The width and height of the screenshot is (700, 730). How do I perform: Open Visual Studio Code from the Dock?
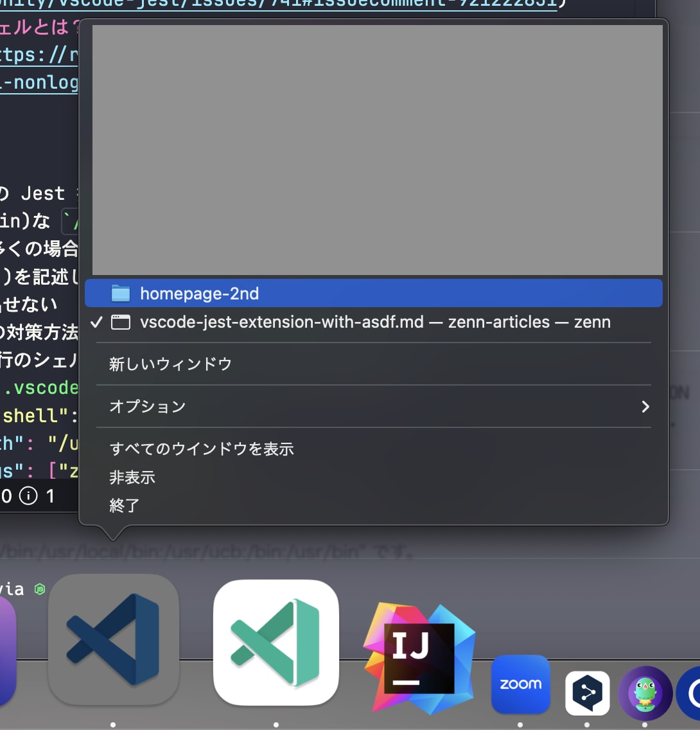(114, 639)
